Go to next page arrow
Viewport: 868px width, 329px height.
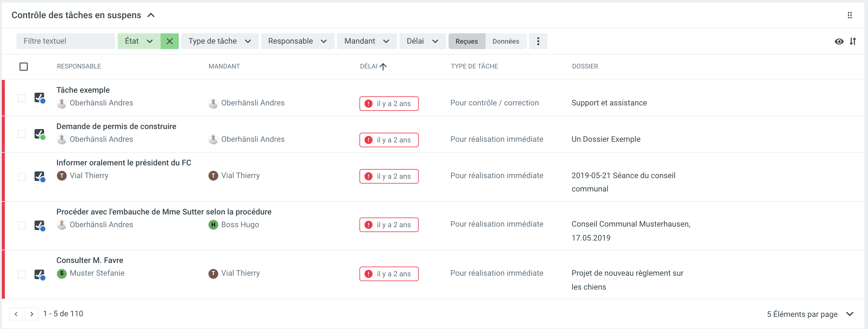pos(32,314)
